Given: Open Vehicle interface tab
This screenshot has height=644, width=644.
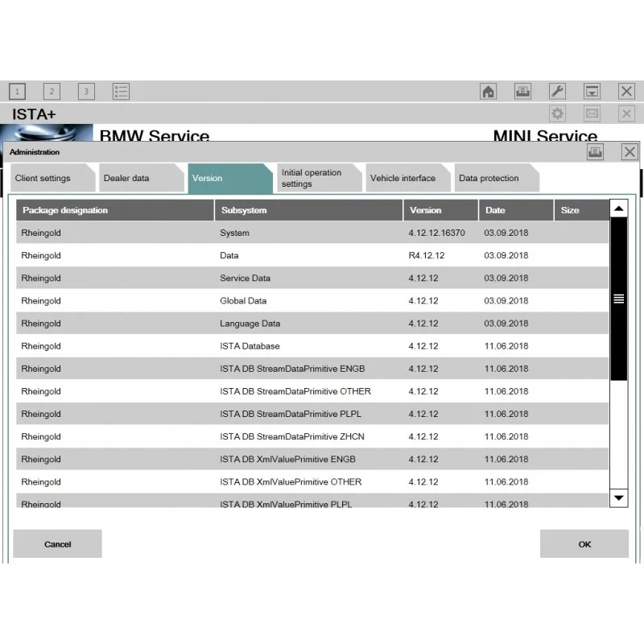Looking at the screenshot, I should point(407,178).
